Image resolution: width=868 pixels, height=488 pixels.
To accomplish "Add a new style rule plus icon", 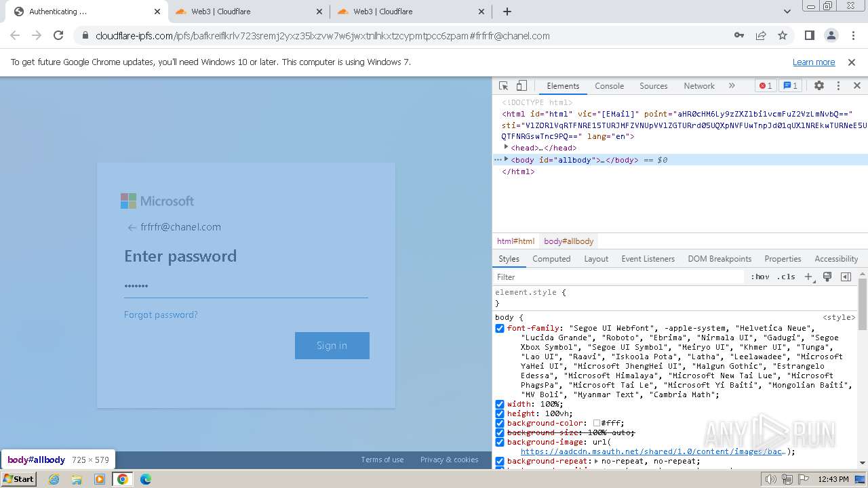I will 808,277.
